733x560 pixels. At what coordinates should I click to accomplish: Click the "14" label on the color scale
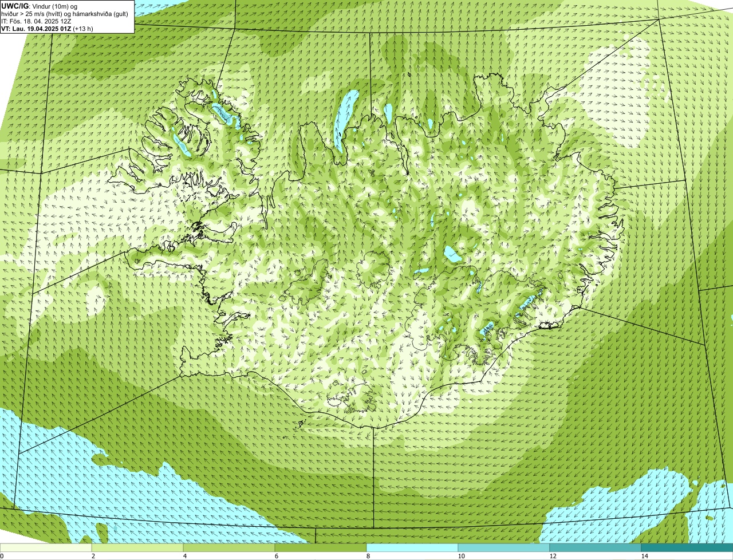644,556
